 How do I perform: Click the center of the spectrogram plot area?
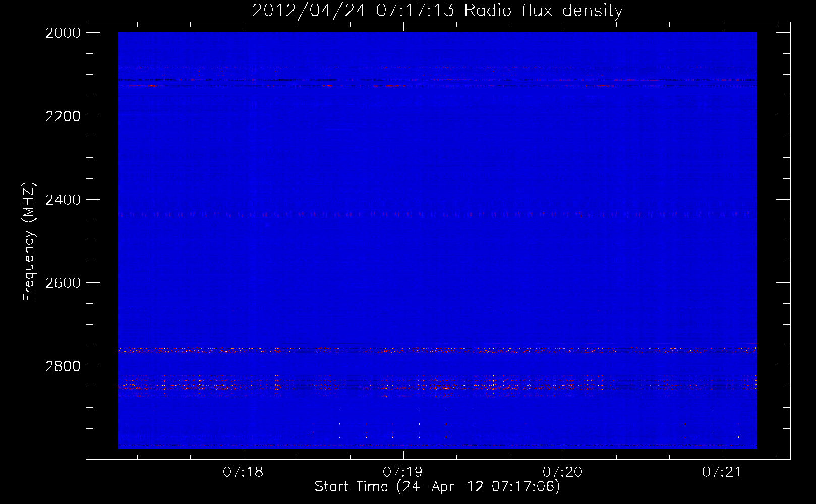pyautogui.click(x=438, y=240)
